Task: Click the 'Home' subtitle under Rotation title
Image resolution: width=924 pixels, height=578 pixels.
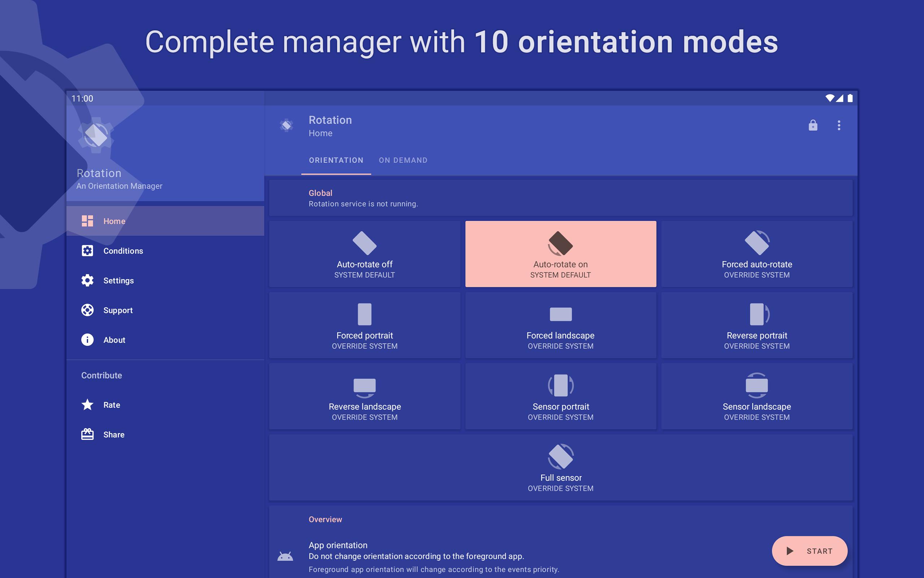Action: click(321, 133)
